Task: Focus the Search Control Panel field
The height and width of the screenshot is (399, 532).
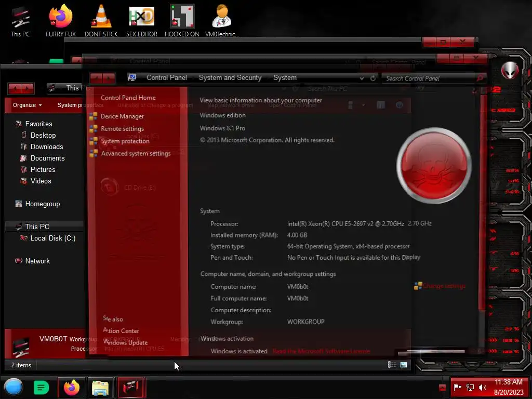Action: (429, 78)
